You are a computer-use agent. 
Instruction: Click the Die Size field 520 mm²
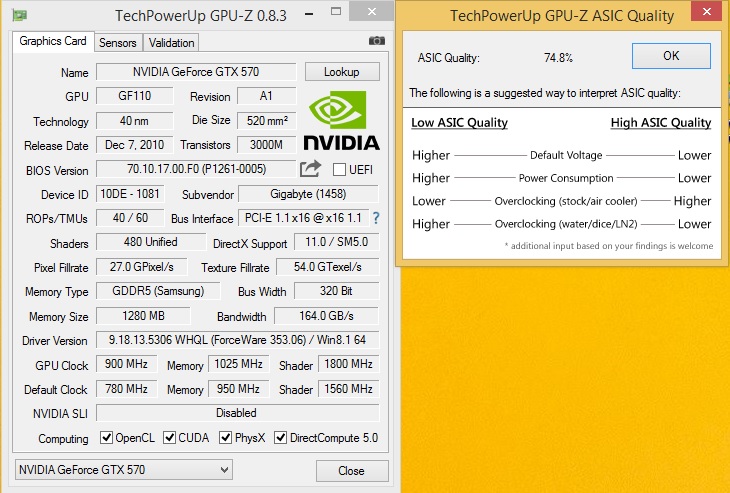click(266, 121)
